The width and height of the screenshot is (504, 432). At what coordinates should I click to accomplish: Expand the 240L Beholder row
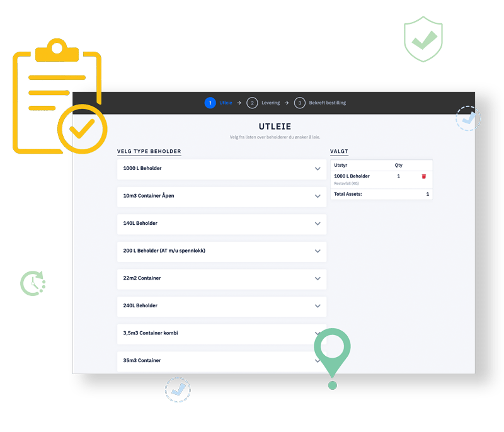click(x=318, y=305)
